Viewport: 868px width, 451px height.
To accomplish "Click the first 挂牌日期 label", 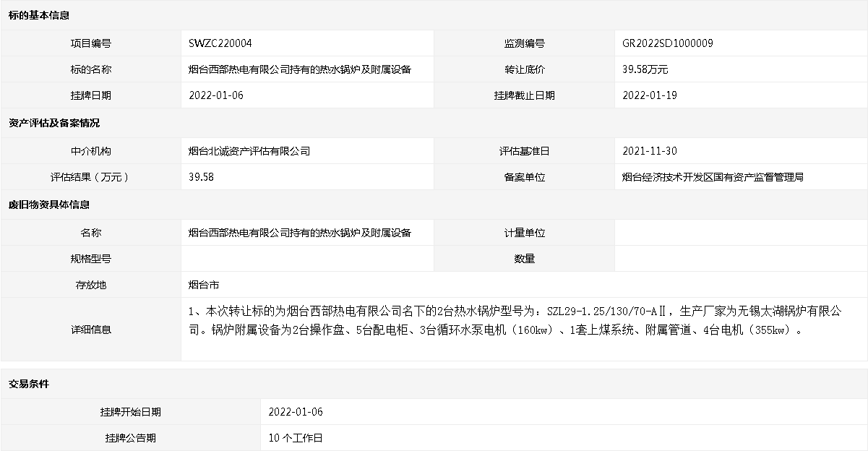I will (x=91, y=95).
